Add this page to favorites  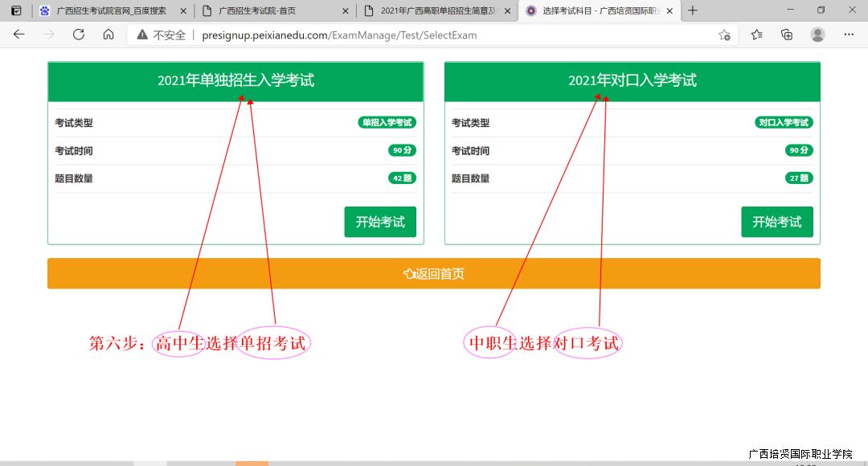point(724,35)
